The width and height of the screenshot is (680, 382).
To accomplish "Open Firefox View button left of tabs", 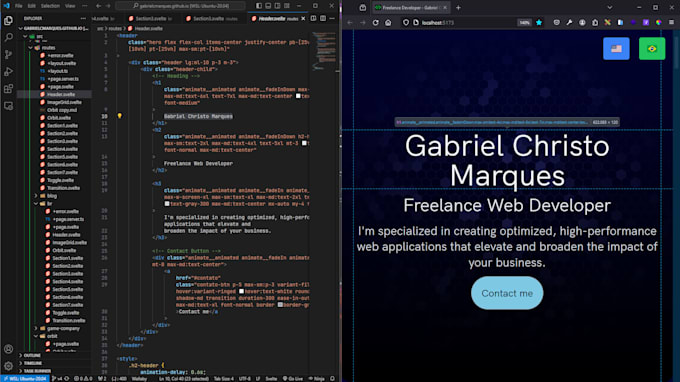I will click(x=363, y=8).
